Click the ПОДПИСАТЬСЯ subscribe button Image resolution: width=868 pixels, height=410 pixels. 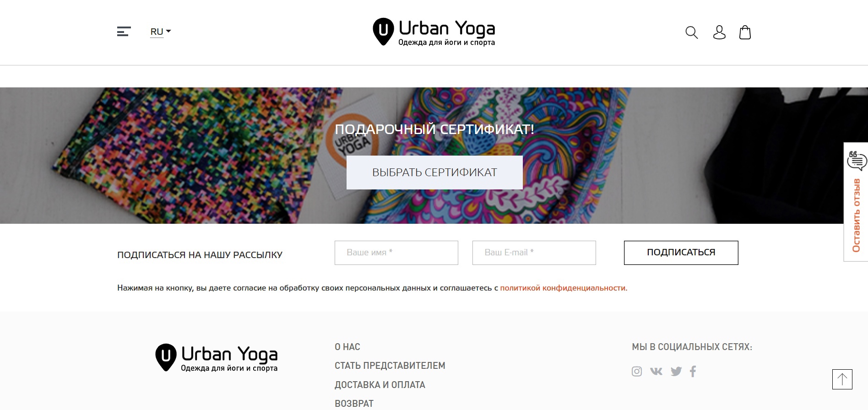click(681, 253)
